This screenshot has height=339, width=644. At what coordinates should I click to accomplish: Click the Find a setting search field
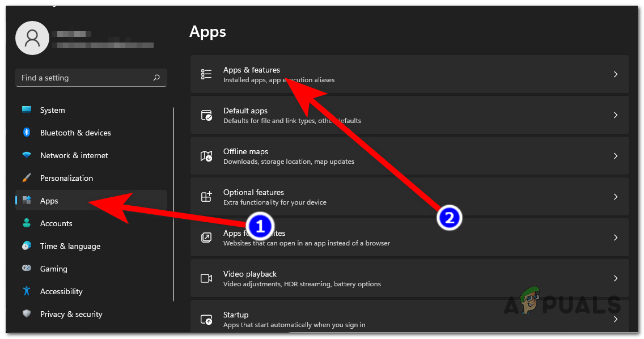coord(91,77)
